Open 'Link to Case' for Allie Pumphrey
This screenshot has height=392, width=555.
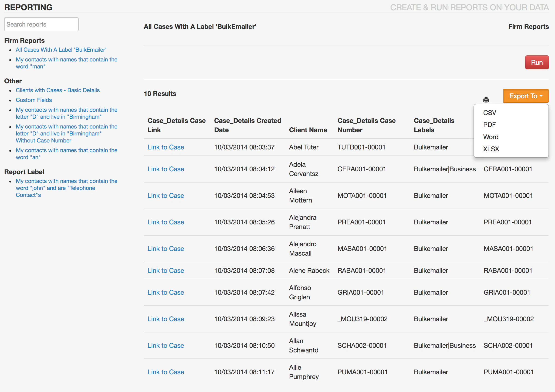[166, 372]
